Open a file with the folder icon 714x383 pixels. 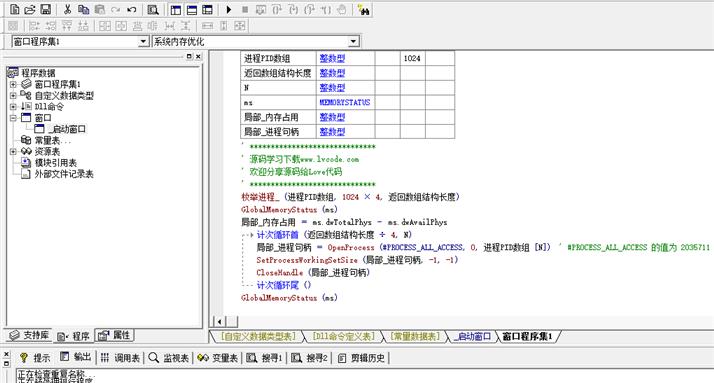click(x=30, y=10)
